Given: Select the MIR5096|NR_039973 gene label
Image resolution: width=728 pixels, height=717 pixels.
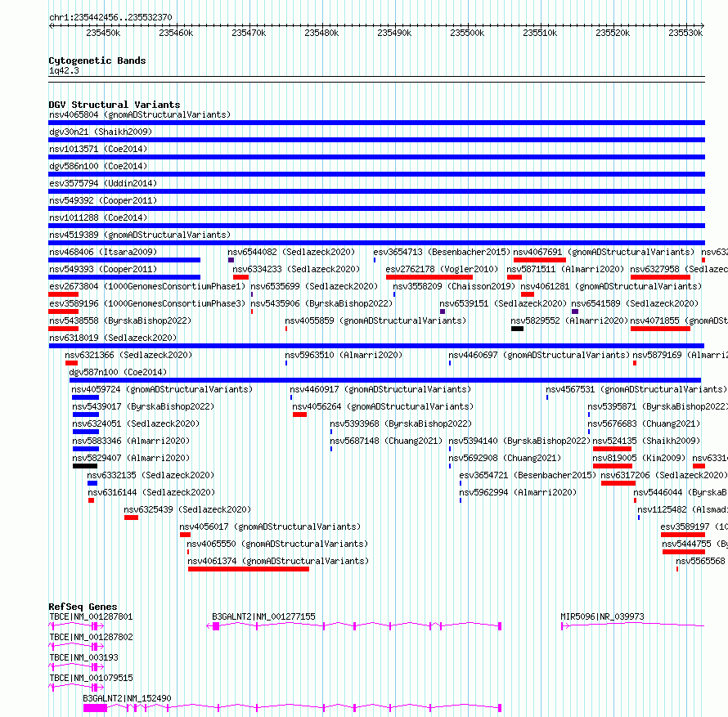Looking at the screenshot, I should (x=602, y=616).
